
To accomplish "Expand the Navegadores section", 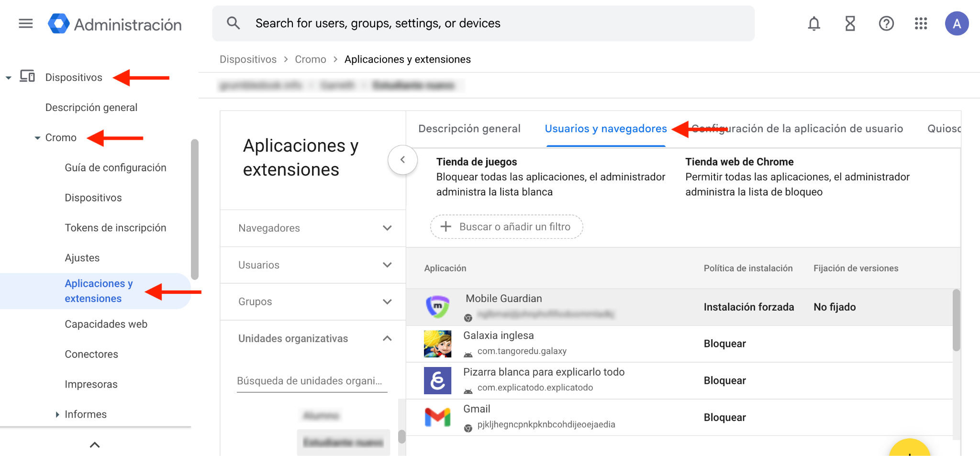I will tap(387, 228).
